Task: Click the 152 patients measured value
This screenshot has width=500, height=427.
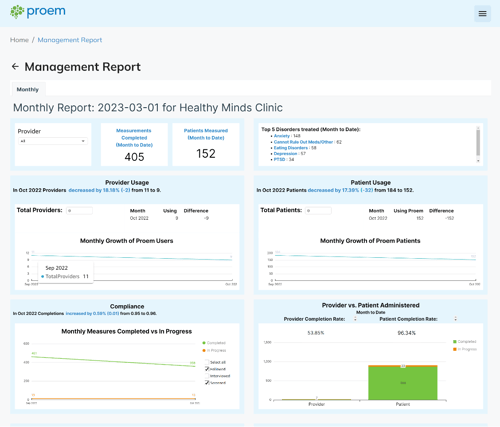Action: click(x=206, y=154)
